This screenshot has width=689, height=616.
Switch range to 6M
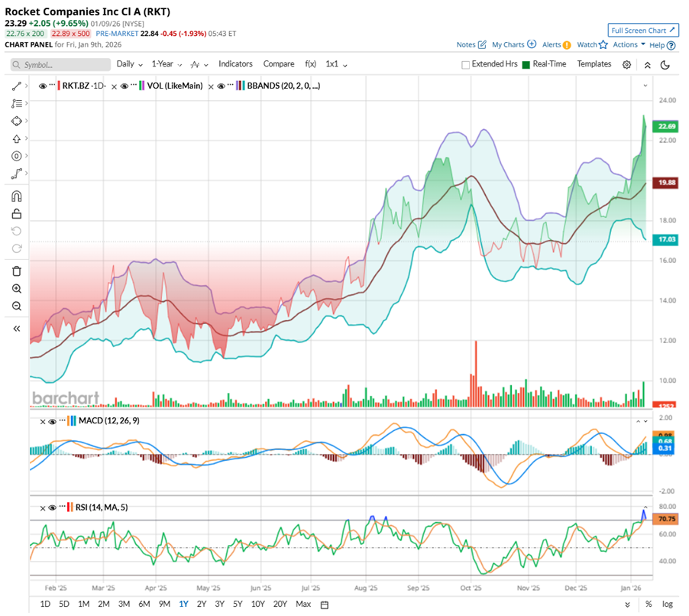click(x=144, y=604)
